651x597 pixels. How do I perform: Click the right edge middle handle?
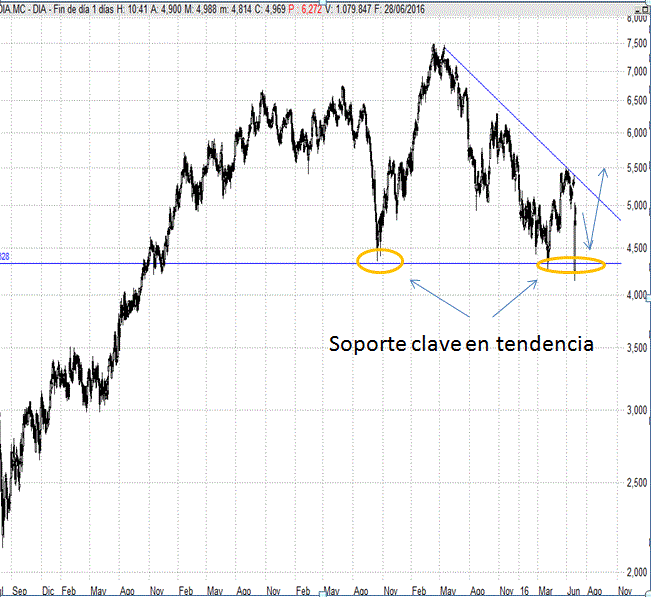[x=649, y=296]
